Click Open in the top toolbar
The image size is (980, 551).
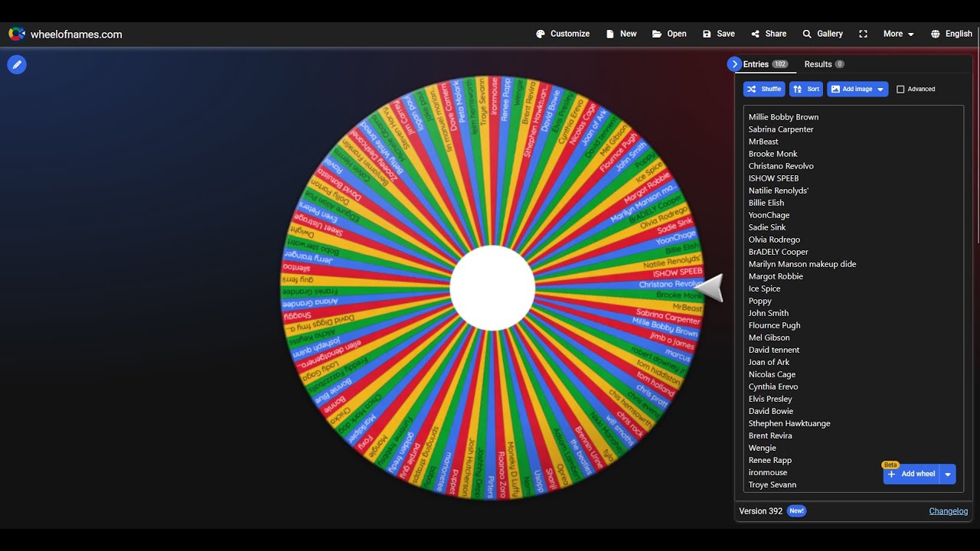click(669, 34)
